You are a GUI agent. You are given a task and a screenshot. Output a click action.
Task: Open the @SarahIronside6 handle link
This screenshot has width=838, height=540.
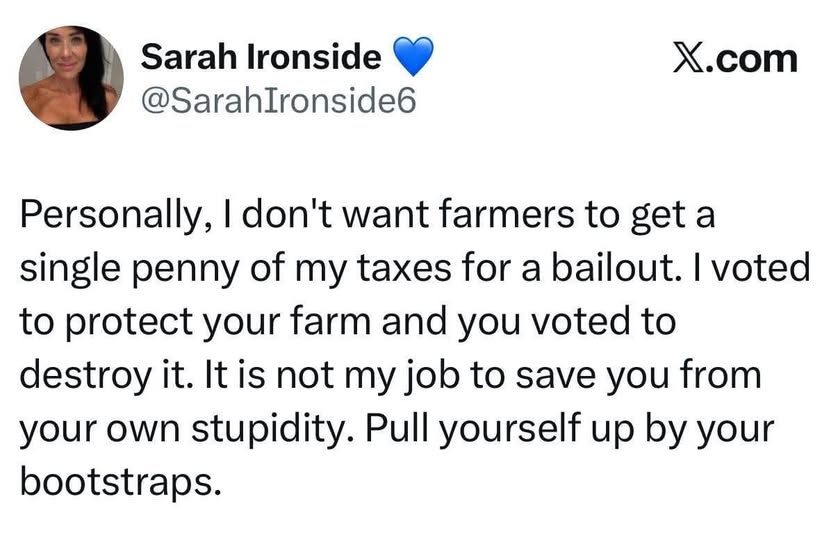pyautogui.click(x=278, y=101)
